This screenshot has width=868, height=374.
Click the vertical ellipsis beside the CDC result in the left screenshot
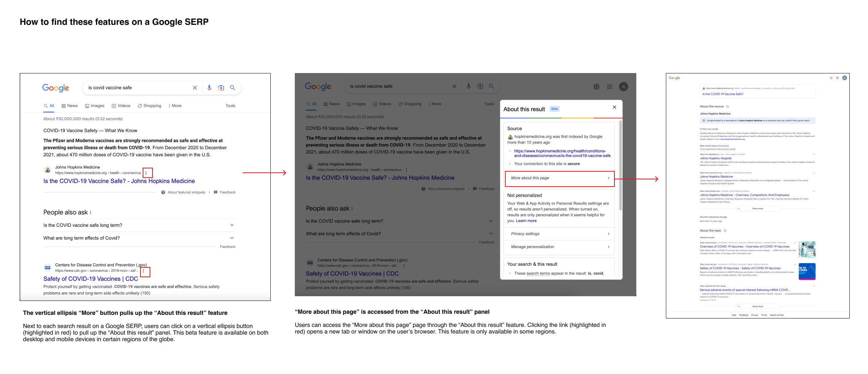[143, 271]
